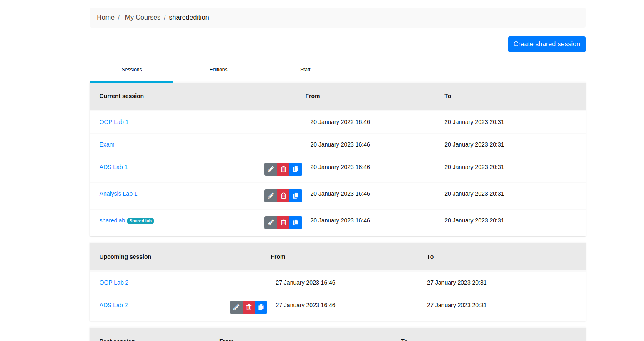
Task: Go to Home breadcrumb
Action: click(x=105, y=18)
